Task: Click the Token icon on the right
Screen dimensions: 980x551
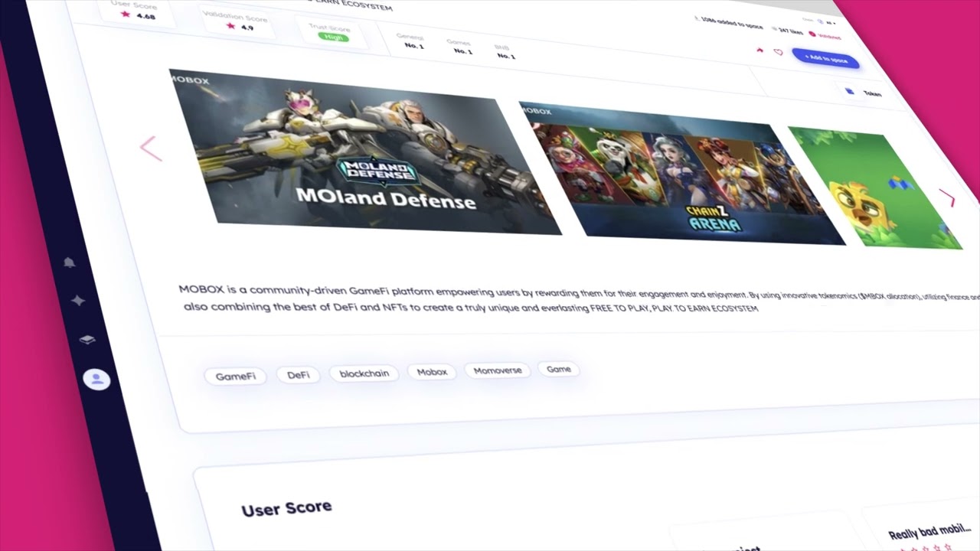Action: (x=849, y=91)
